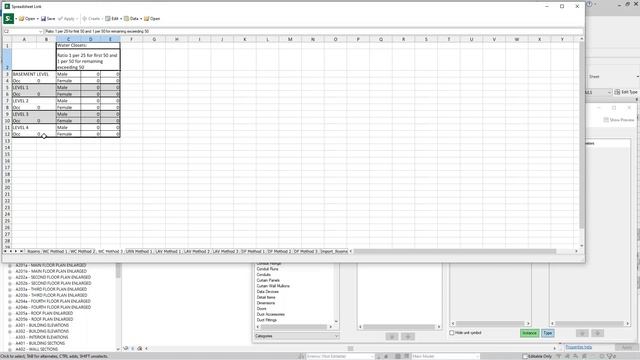Click the spreadsheet vertical scrollbar
Viewport: 640px width, 360px height.
pos(581,135)
